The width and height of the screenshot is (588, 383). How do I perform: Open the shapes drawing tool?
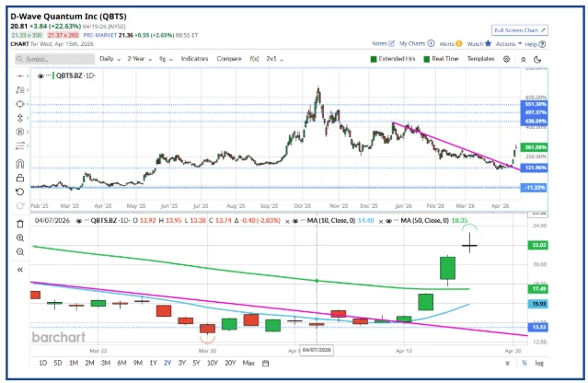(19, 104)
